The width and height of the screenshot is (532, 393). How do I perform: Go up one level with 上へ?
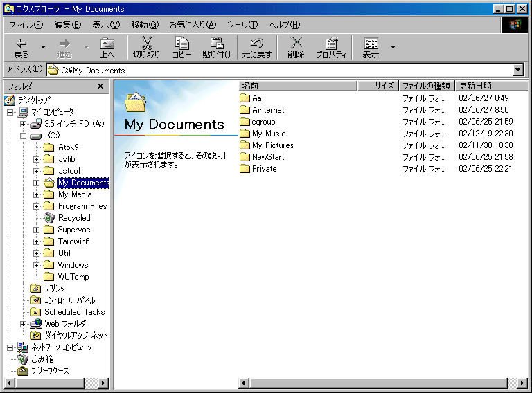coord(107,48)
